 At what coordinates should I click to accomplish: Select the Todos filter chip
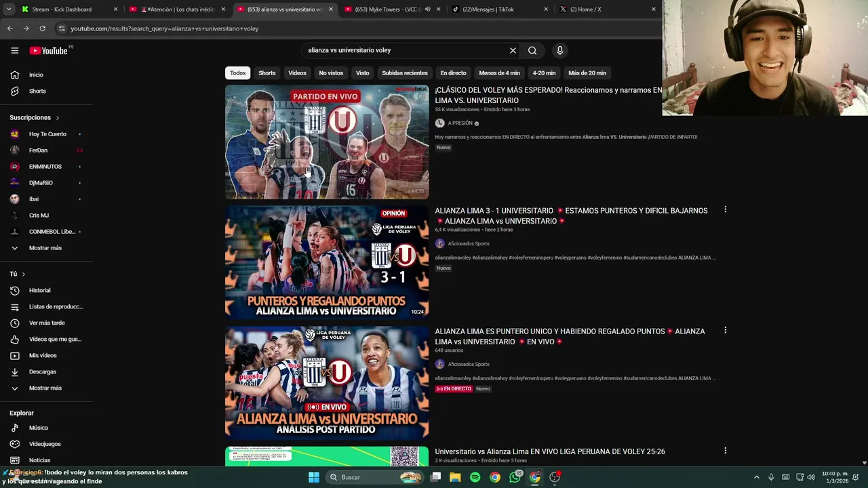pos(237,73)
